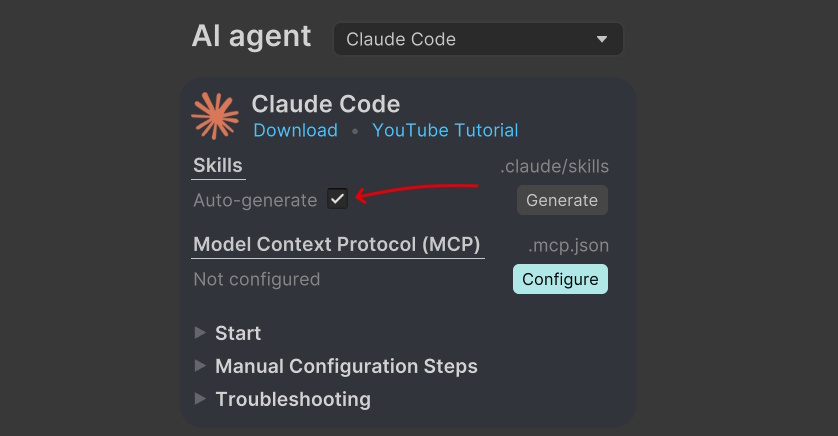838x436 pixels.
Task: Click the .claude/skills path label
Action: pyautogui.click(x=554, y=166)
